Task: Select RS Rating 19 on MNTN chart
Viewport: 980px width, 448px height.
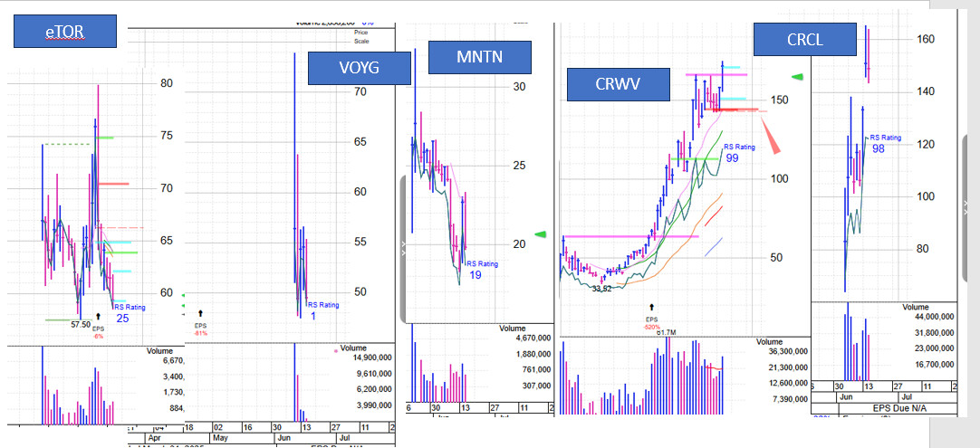Action: 482,270
